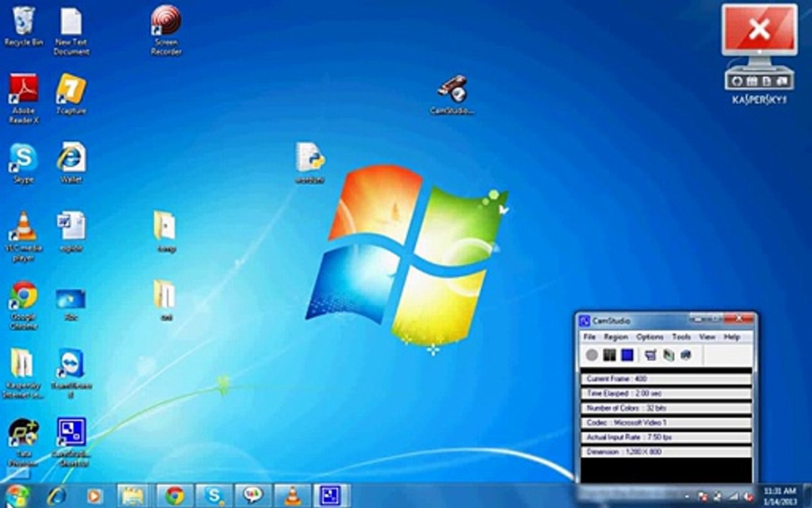812x508 pixels.
Task: Open the View menu in CamStudio
Action: tap(708, 337)
